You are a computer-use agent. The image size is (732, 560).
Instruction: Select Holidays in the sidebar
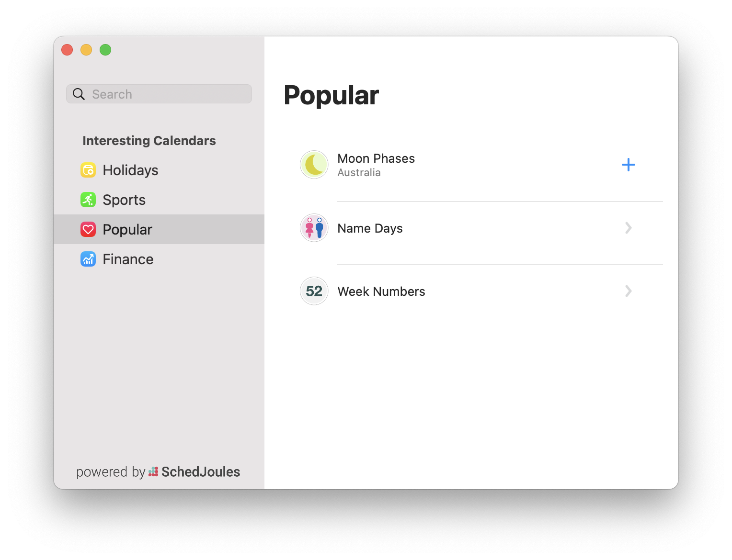[130, 170]
